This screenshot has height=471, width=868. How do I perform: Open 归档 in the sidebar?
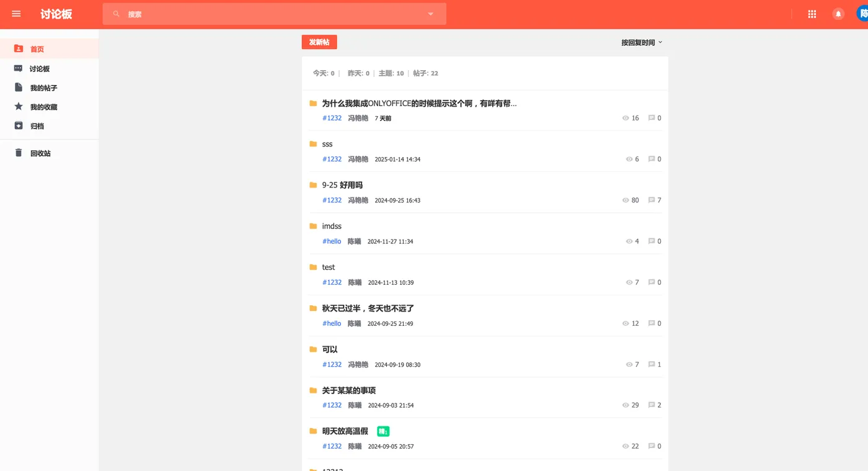50,126
